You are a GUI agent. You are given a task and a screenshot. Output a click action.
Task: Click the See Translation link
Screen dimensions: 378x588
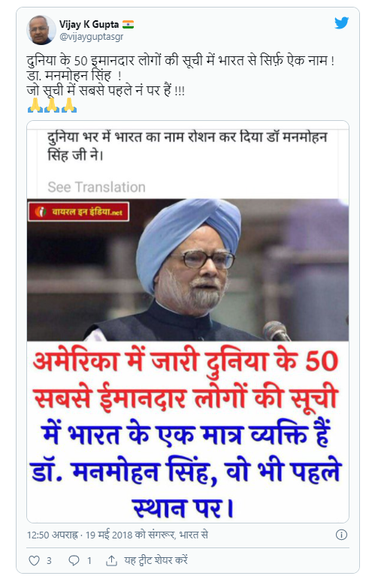[x=96, y=187]
